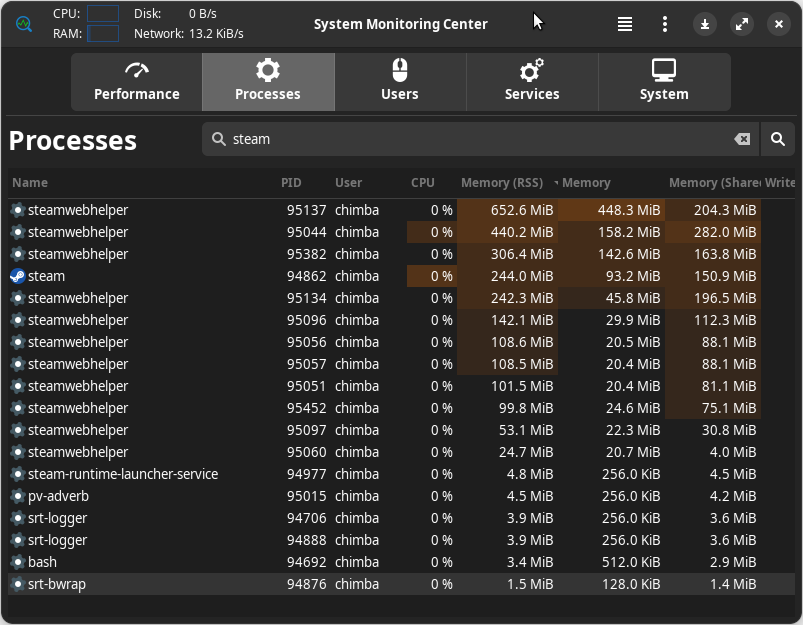Select the pv-adverb process row
Viewport: 803px width, 625px height.
(401, 496)
